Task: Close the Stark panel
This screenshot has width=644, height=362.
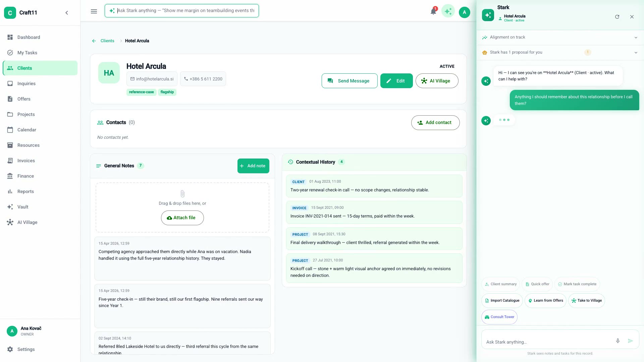Action: [632, 17]
